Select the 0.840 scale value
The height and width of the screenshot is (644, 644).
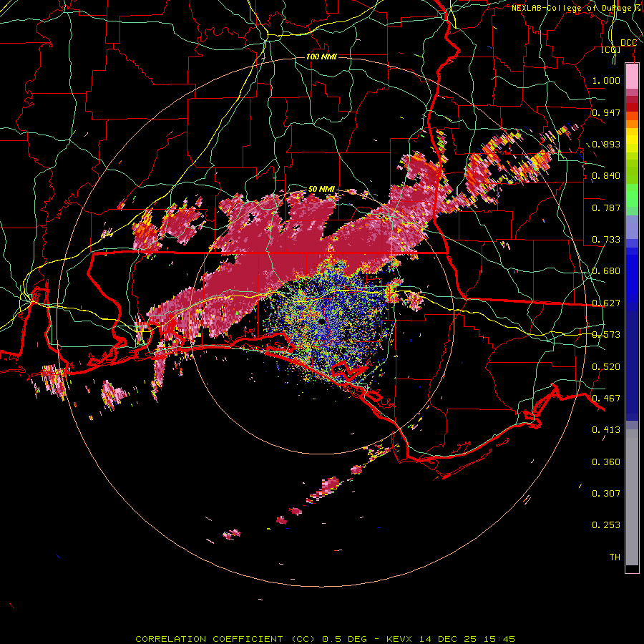[x=606, y=176]
